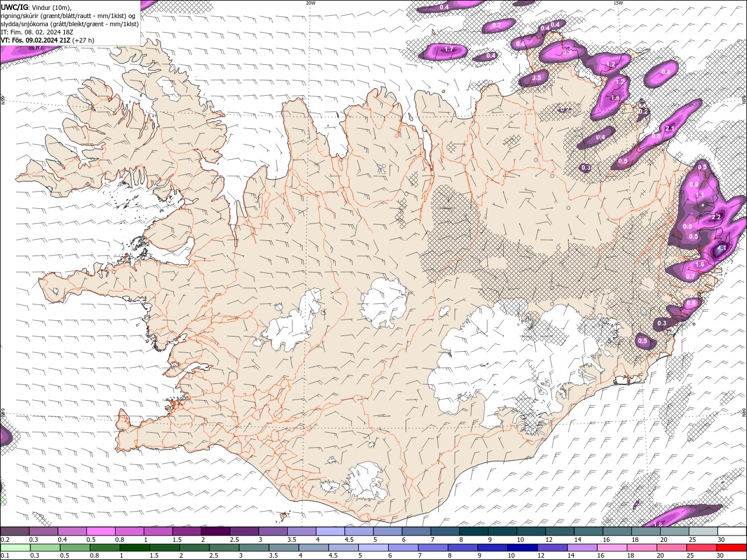Click the 0.2 swatch in the purple legend row
Viewport: 747px width, 560px height.
[x=15, y=531]
